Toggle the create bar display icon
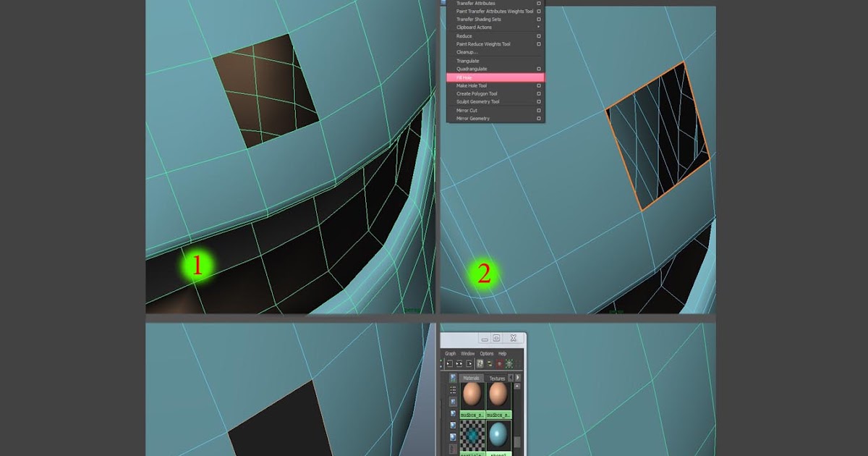The width and height of the screenshot is (868, 456). click(453, 378)
